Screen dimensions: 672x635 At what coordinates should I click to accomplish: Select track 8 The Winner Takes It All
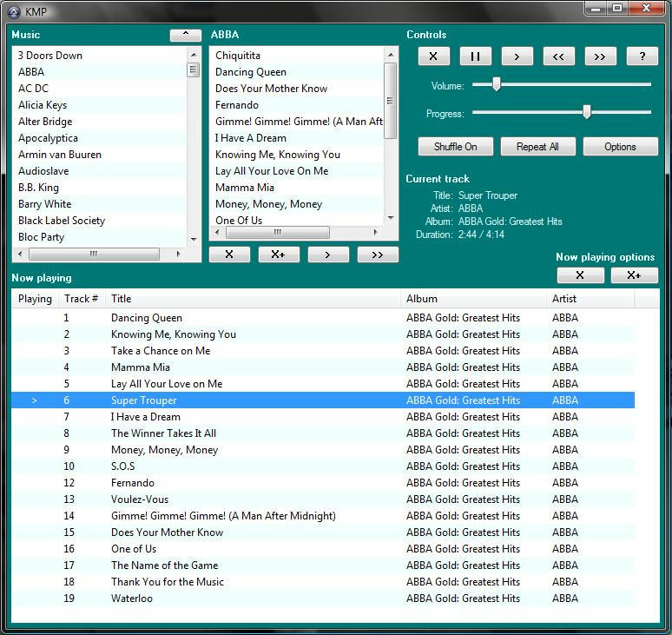click(x=323, y=433)
